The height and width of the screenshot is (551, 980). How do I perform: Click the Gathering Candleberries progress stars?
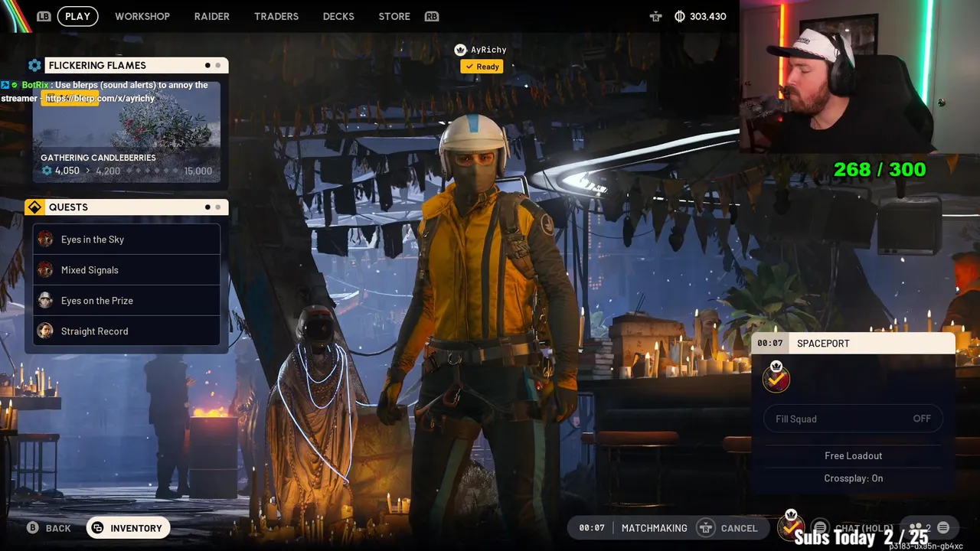pos(152,171)
